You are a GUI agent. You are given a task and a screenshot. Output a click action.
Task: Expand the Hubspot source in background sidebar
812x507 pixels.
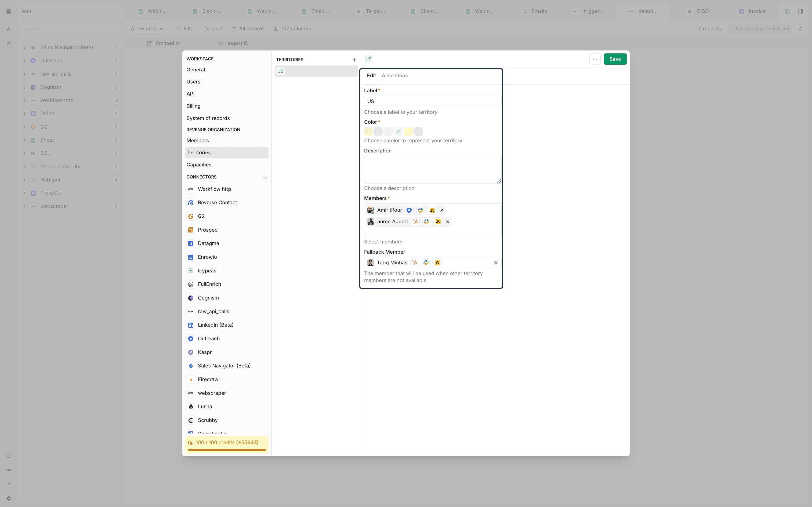[x=24, y=180]
